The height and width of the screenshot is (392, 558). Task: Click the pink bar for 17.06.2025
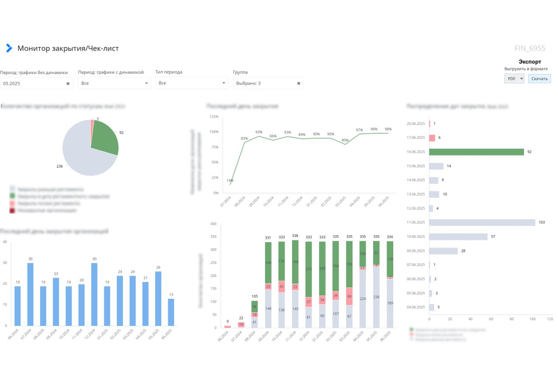[432, 138]
